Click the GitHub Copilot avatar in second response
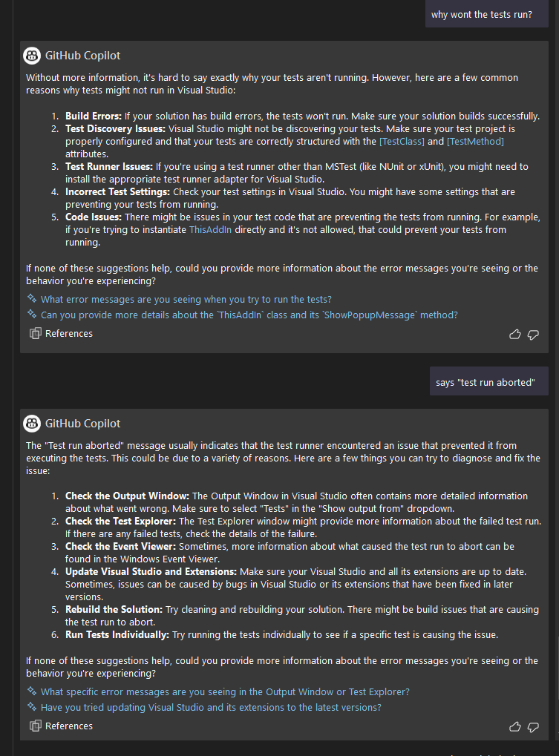The image size is (559, 756). (31, 423)
